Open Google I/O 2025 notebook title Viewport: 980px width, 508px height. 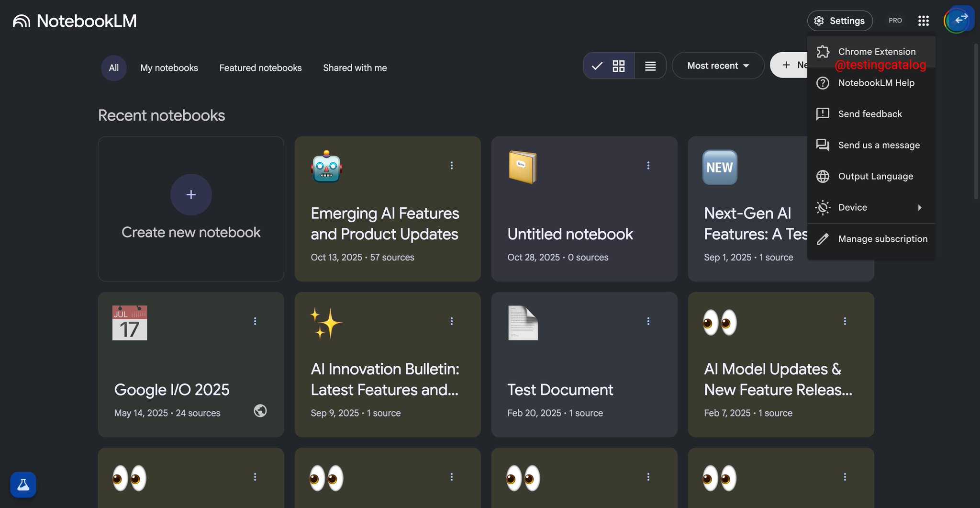(x=172, y=390)
